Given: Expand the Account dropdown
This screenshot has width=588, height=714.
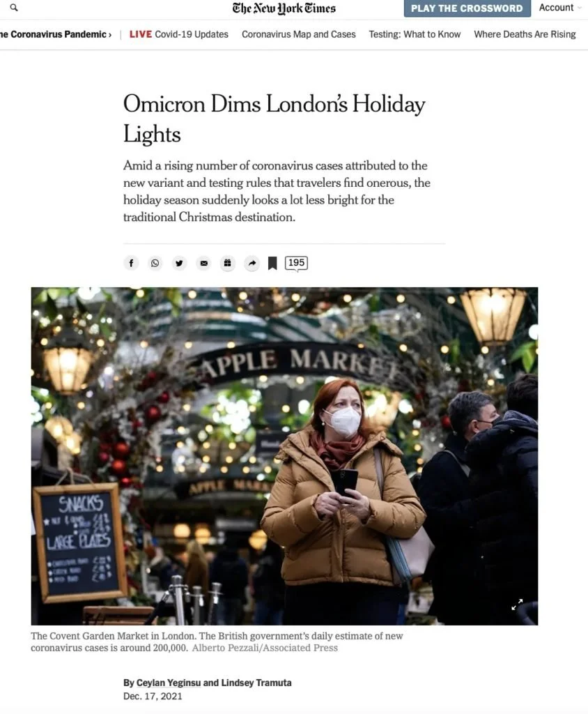Looking at the screenshot, I should tap(560, 8).
